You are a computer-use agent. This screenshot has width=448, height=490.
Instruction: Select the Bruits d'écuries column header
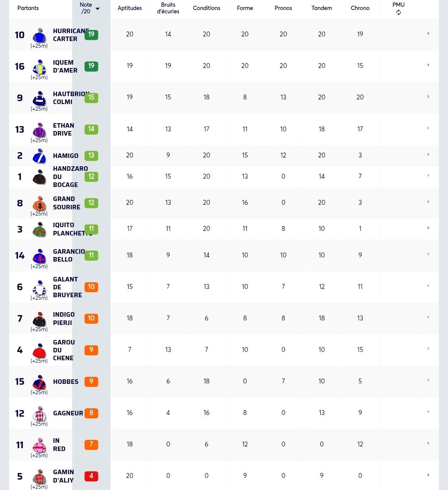[168, 8]
